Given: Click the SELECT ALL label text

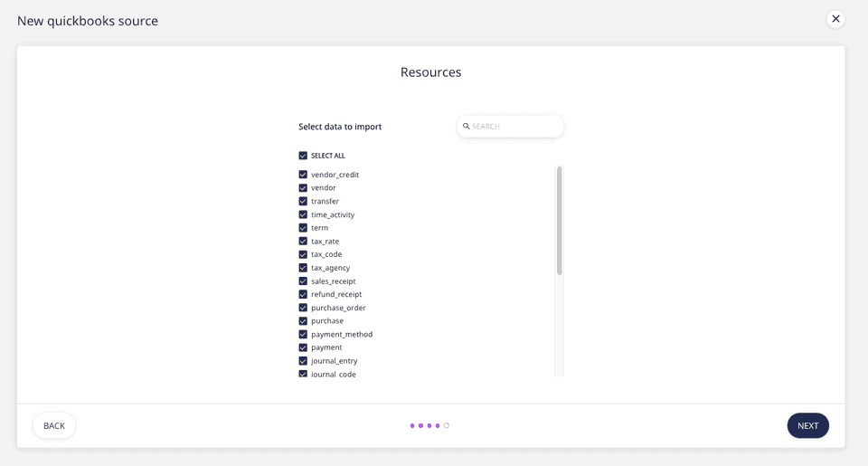Looking at the screenshot, I should (327, 156).
